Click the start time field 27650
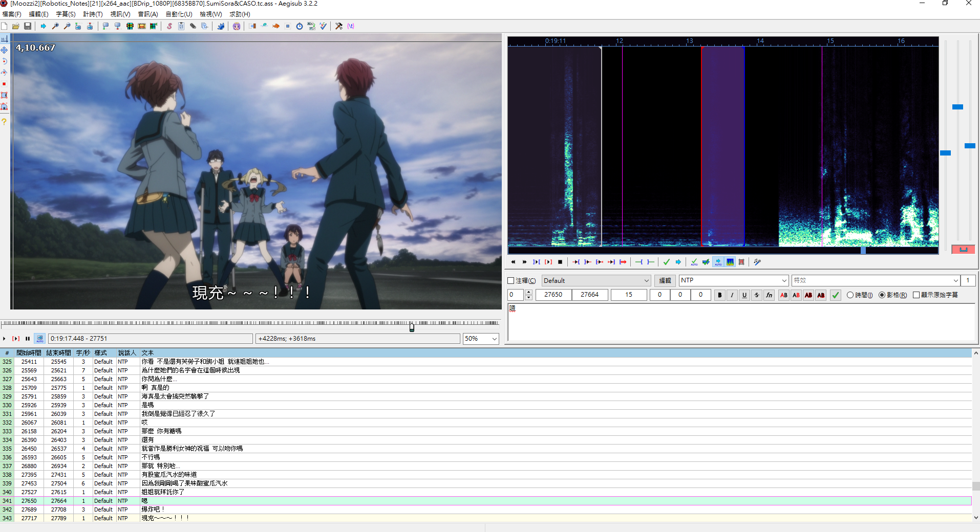 tap(553, 295)
